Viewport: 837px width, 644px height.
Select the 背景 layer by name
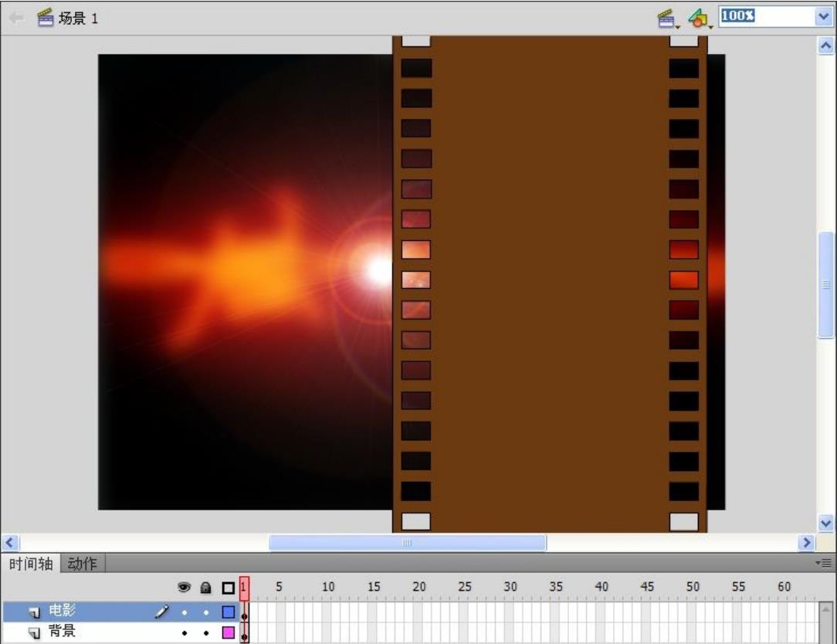[63, 632]
